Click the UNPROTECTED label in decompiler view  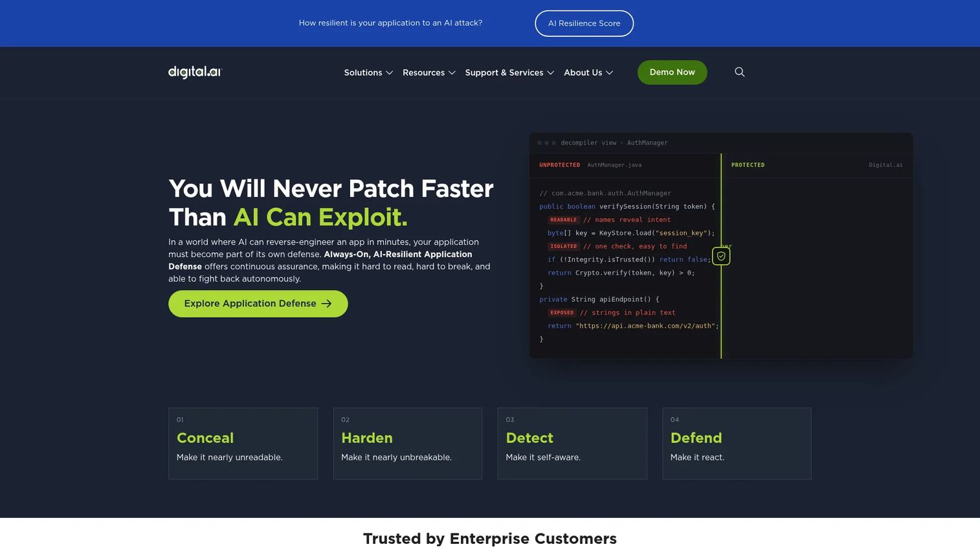559,165
